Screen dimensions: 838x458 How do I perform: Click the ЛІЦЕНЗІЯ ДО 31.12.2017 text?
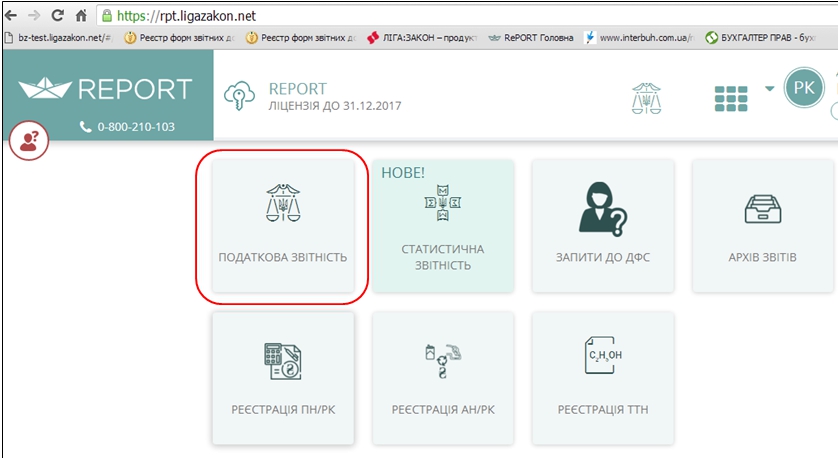tap(335, 106)
